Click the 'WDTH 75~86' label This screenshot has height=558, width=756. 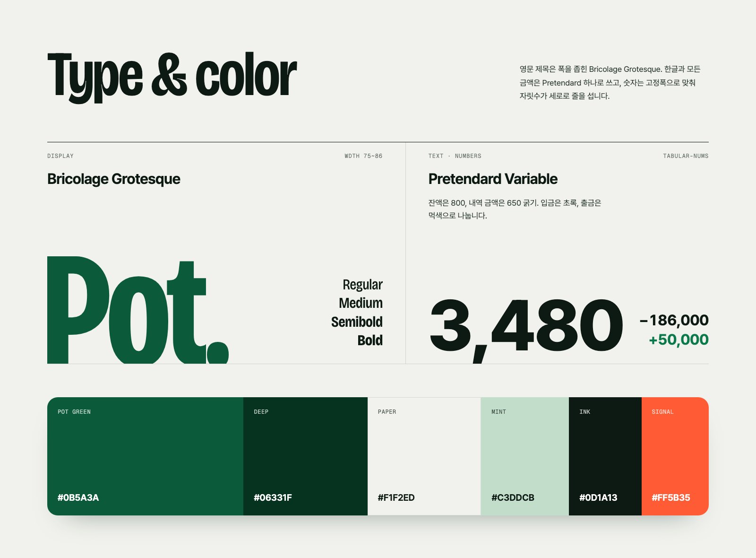pos(363,156)
